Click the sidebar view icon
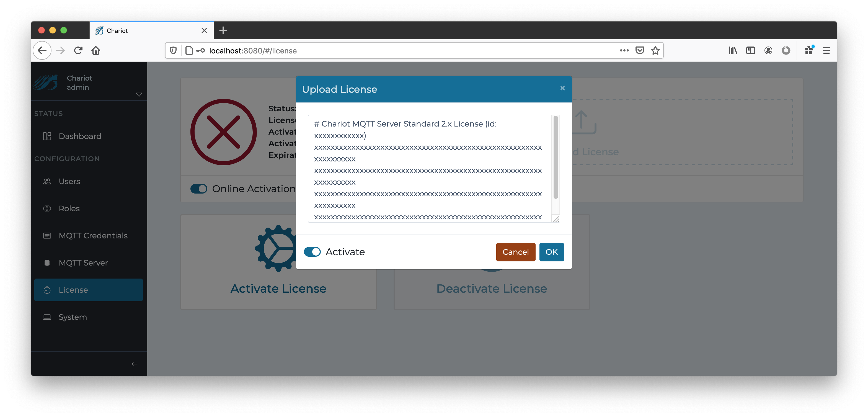Screen dimensions: 868x417 coord(750,51)
